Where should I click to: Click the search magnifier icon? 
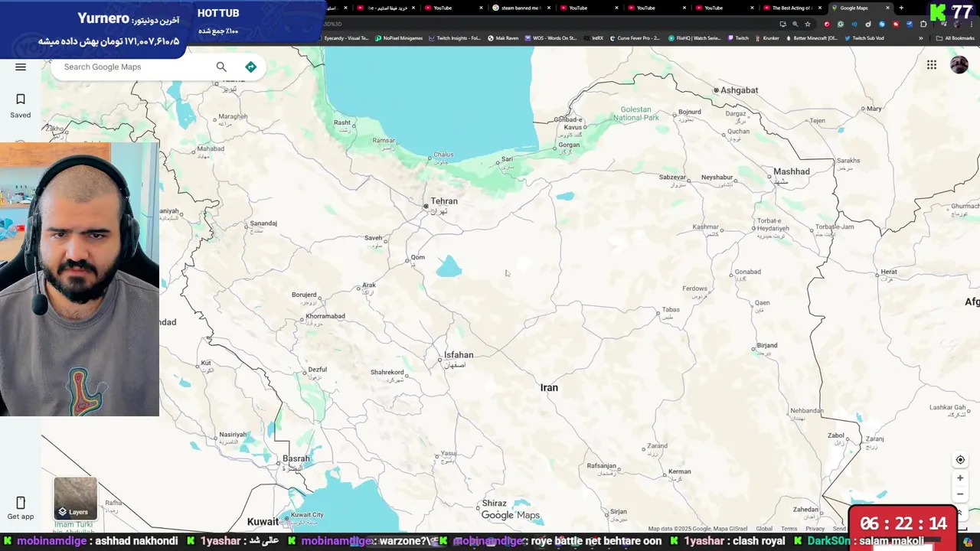tap(221, 67)
